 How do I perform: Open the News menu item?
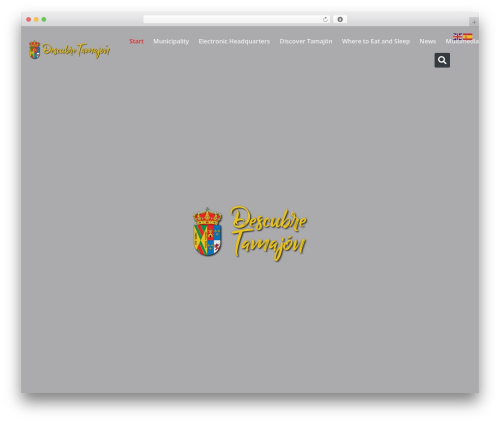[428, 41]
